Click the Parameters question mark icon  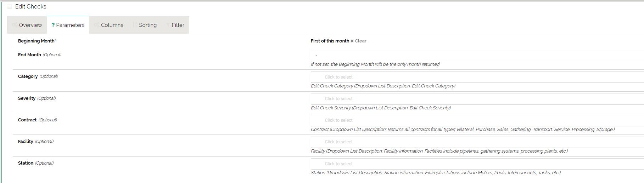pyautogui.click(x=53, y=25)
